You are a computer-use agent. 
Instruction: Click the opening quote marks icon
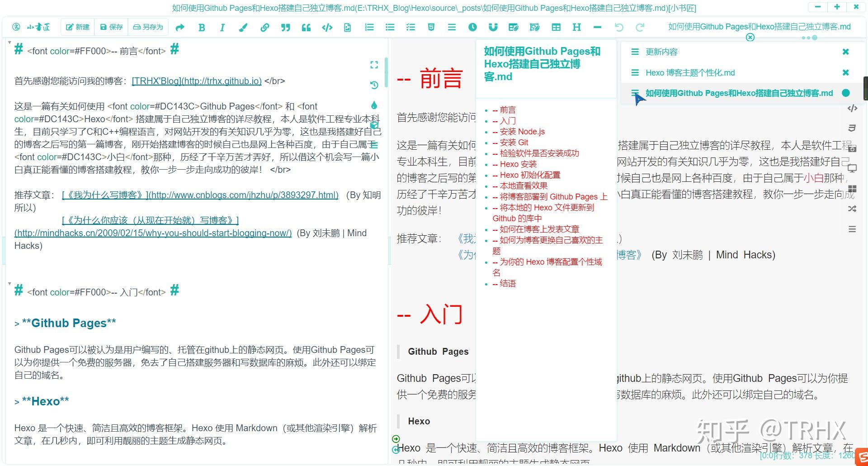tap(306, 28)
